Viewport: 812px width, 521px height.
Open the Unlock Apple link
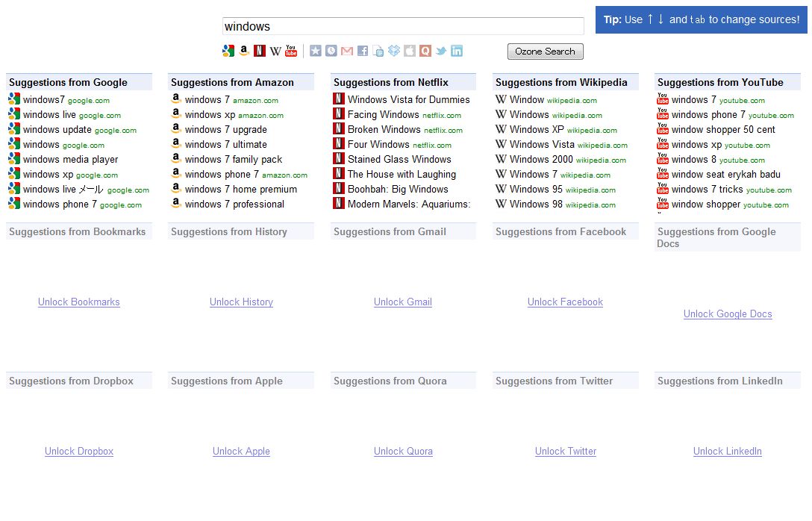coord(241,451)
